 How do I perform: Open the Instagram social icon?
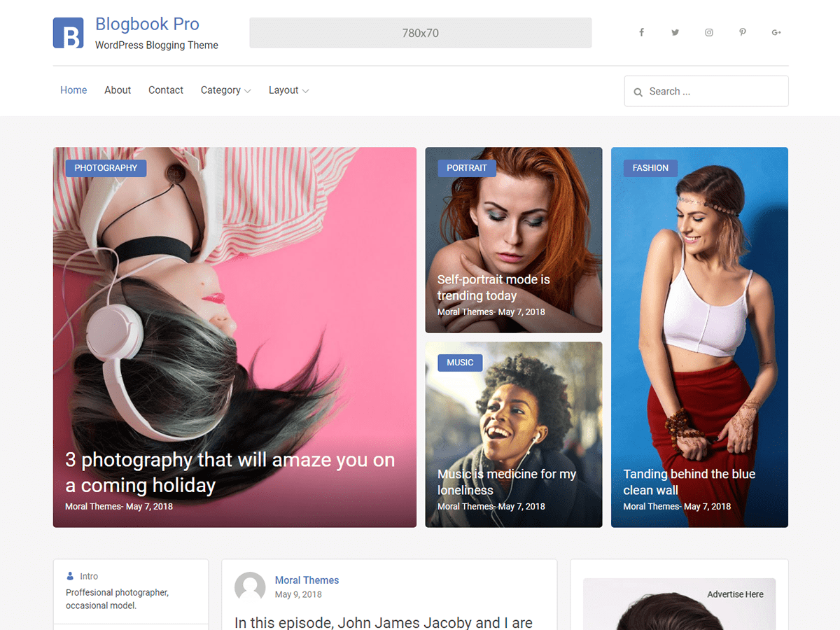click(709, 32)
